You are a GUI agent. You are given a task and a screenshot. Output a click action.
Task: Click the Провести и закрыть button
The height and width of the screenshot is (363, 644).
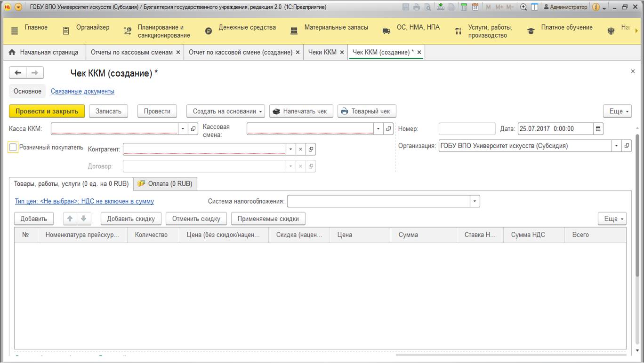coord(47,111)
